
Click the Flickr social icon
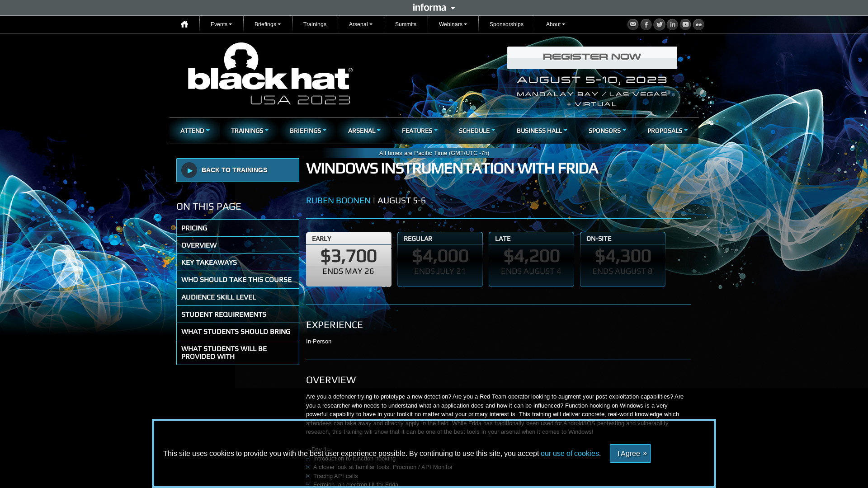click(698, 24)
